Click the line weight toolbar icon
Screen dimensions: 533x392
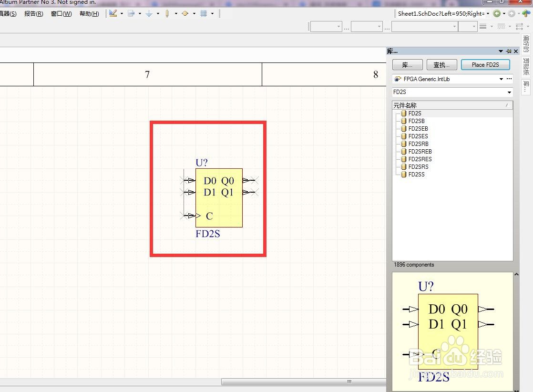click(x=482, y=26)
